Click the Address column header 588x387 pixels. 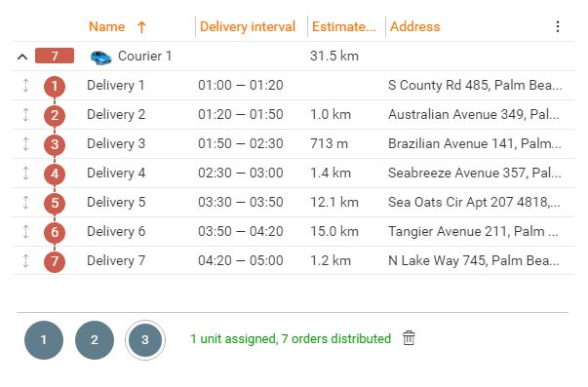tap(414, 26)
